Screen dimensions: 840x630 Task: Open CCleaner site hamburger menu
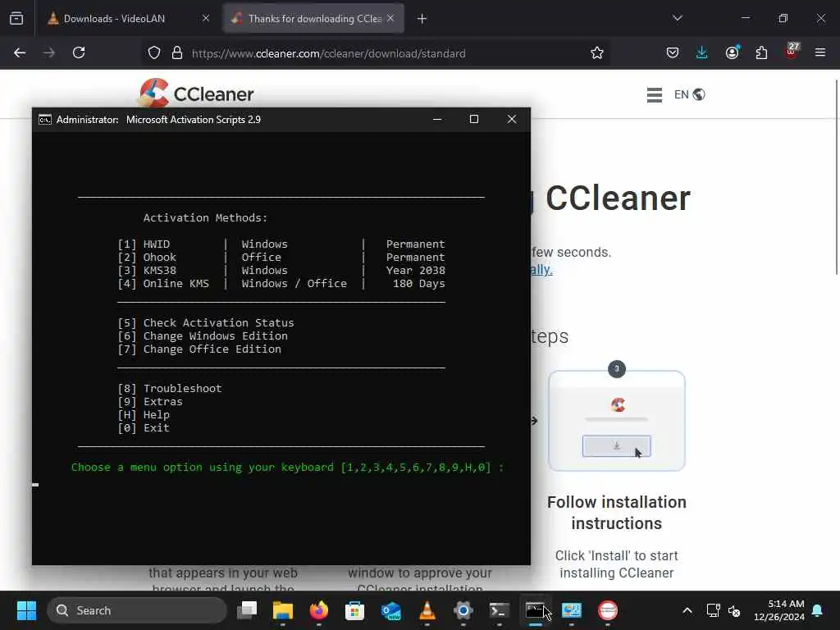click(x=655, y=95)
